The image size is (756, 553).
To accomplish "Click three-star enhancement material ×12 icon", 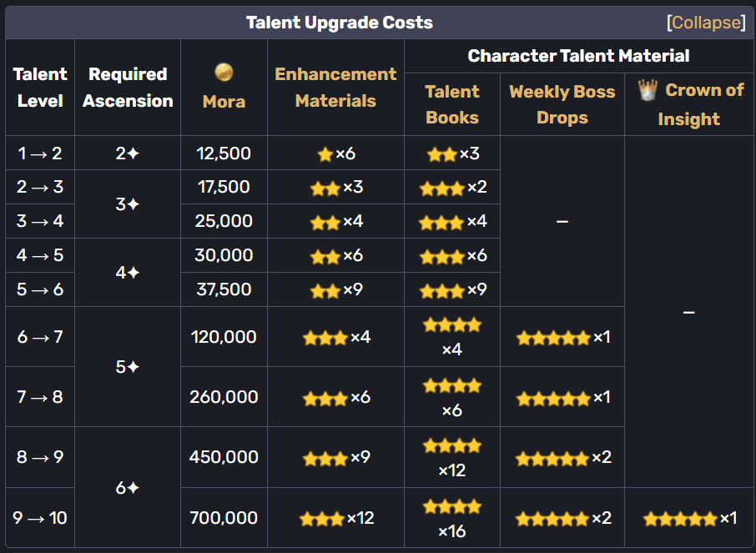I will point(321,519).
